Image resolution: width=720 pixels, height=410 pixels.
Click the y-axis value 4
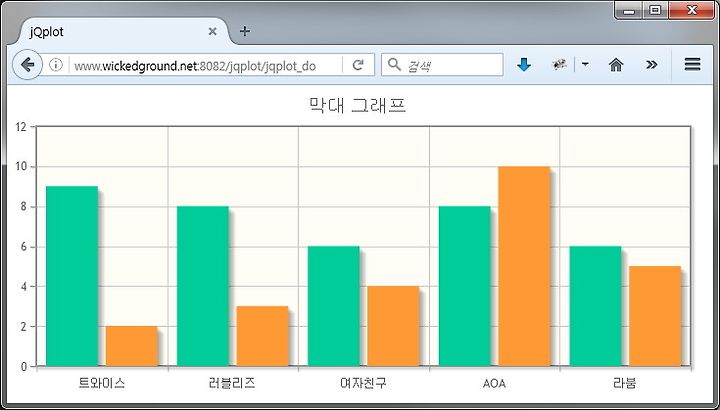[24, 287]
